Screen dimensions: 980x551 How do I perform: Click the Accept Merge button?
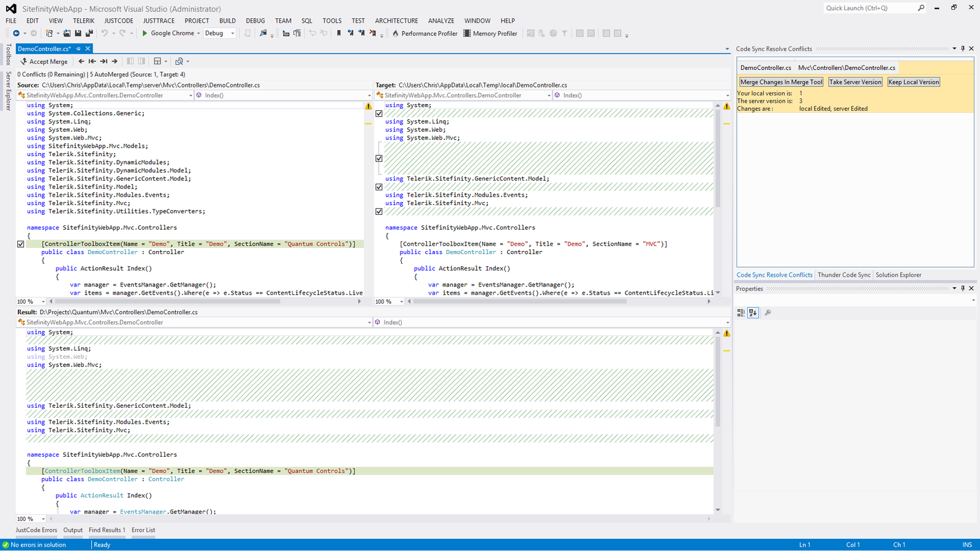[43, 61]
